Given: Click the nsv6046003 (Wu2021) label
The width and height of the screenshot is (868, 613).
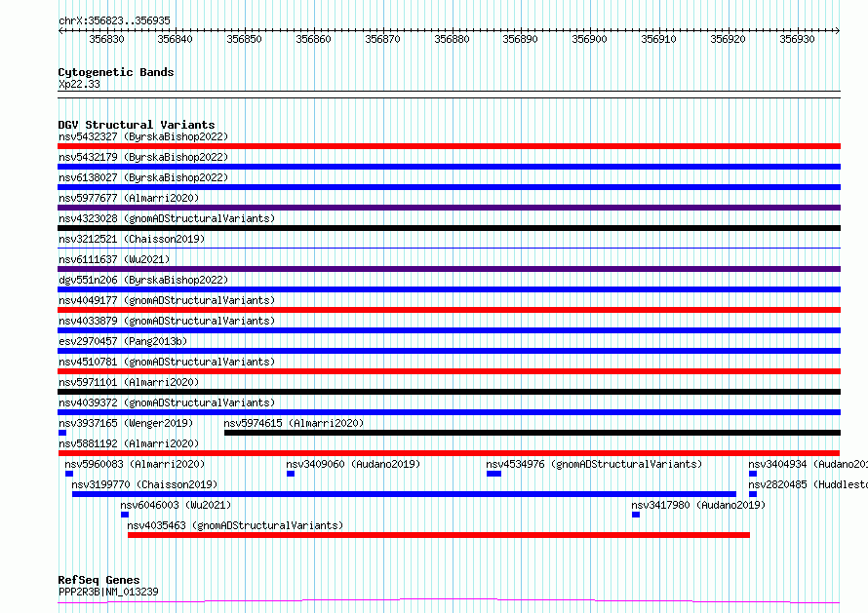Looking at the screenshot, I should coord(176,505).
